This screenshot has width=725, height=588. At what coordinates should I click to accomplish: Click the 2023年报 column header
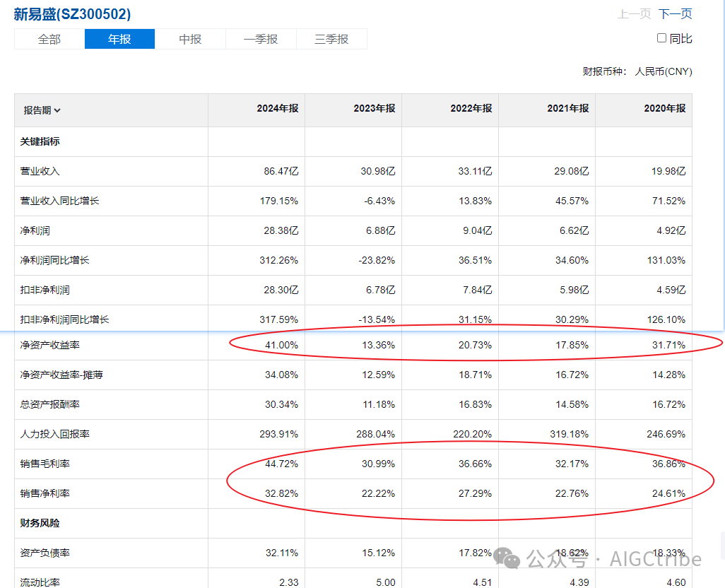click(x=375, y=108)
